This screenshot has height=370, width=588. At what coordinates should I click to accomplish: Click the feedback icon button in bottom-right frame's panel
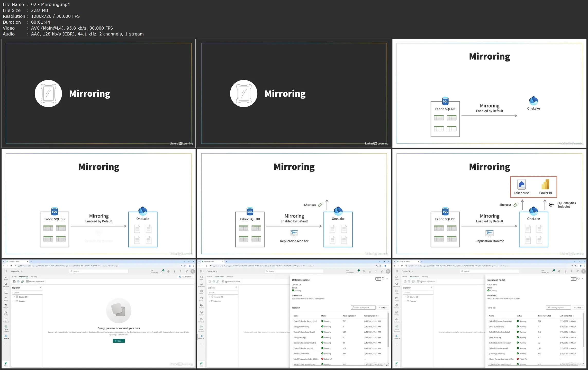point(573,279)
